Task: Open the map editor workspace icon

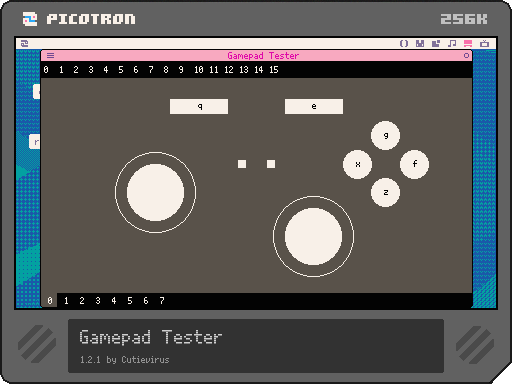Action: point(436,43)
